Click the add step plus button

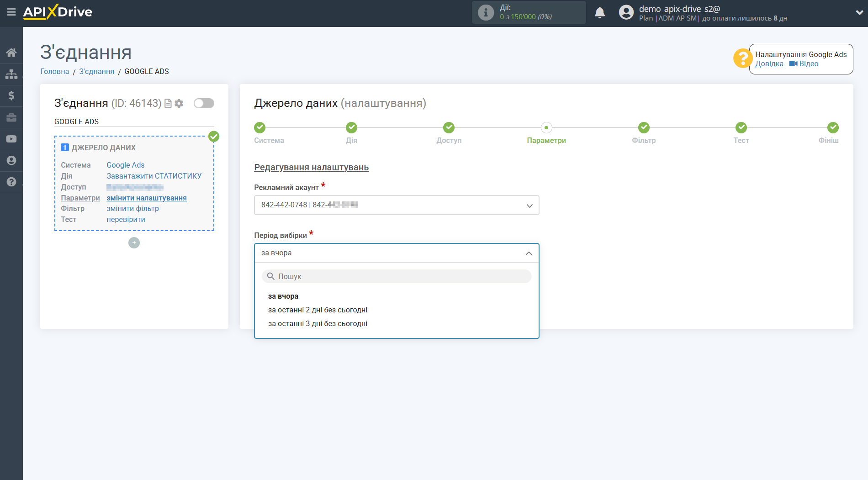(x=134, y=243)
